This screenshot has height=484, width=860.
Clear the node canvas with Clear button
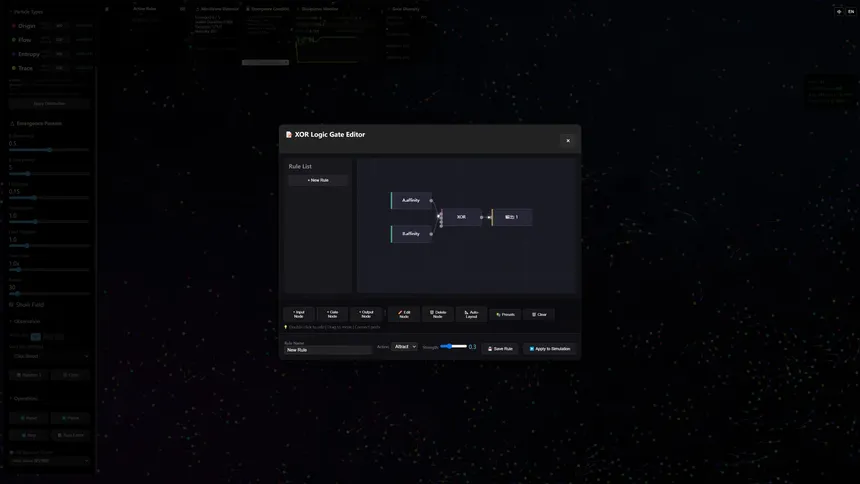[539, 314]
